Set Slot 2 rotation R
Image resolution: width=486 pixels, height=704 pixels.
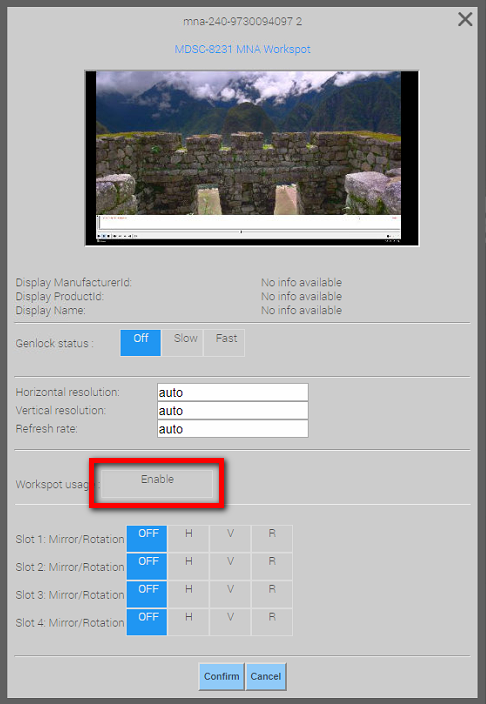[x=272, y=567]
